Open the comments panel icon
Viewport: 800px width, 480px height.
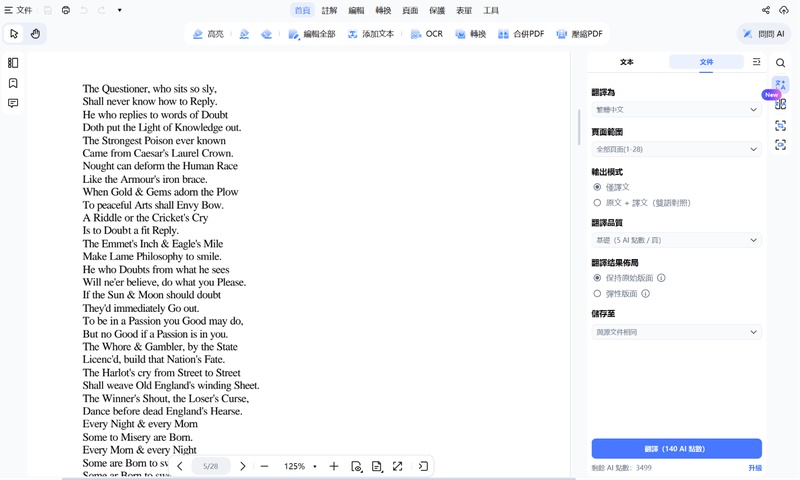click(x=13, y=103)
